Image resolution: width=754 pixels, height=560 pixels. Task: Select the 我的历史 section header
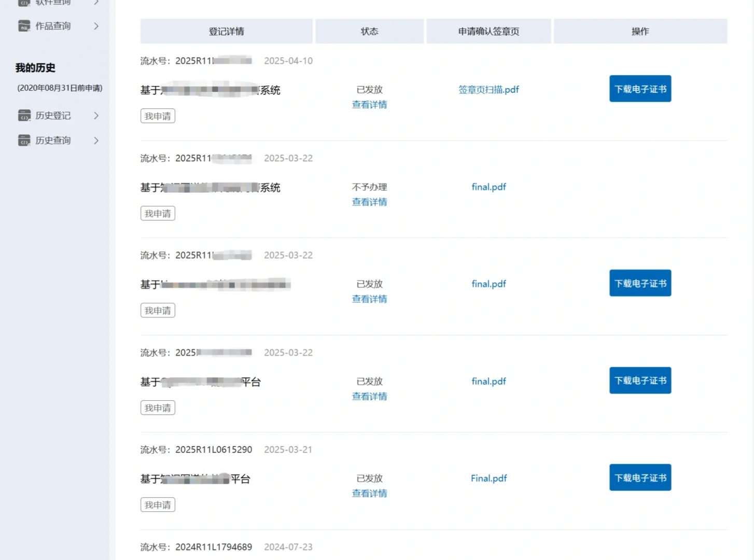pyautogui.click(x=35, y=67)
